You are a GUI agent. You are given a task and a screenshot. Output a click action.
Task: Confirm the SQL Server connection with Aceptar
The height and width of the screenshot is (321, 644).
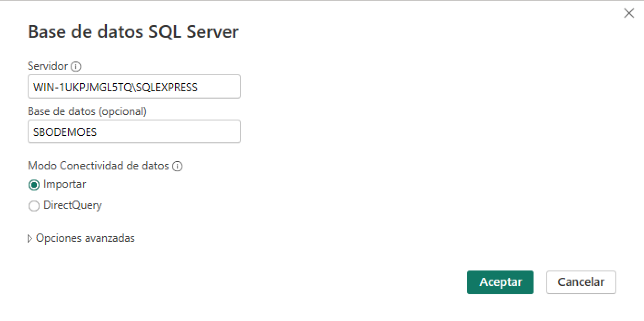pos(500,282)
